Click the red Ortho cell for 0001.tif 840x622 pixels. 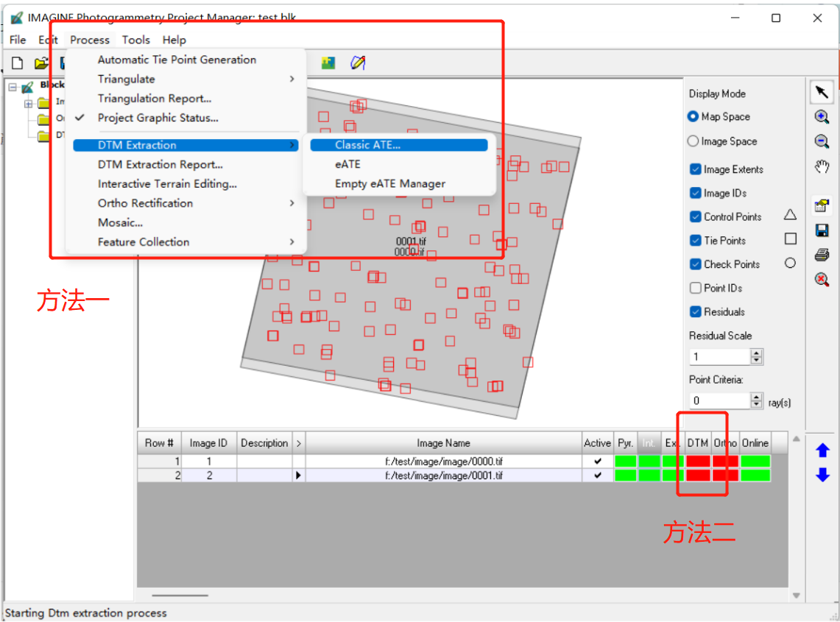click(x=725, y=476)
